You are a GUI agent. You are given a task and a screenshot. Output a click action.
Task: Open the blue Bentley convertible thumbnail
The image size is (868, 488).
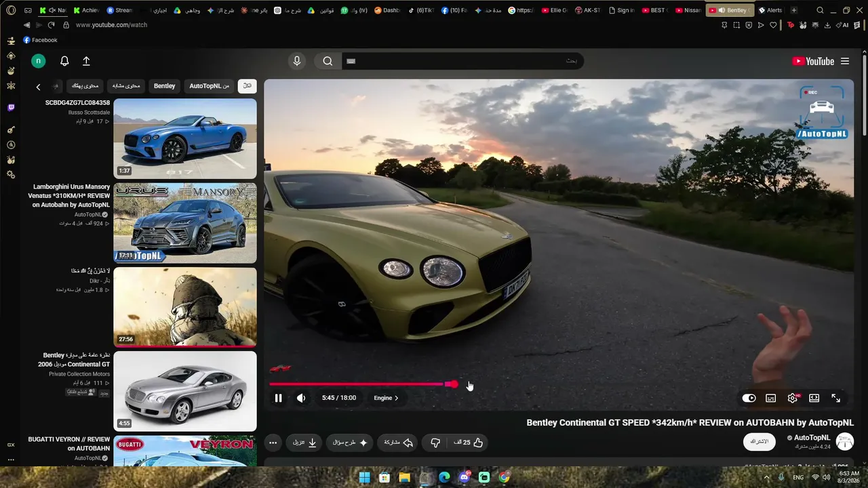185,138
